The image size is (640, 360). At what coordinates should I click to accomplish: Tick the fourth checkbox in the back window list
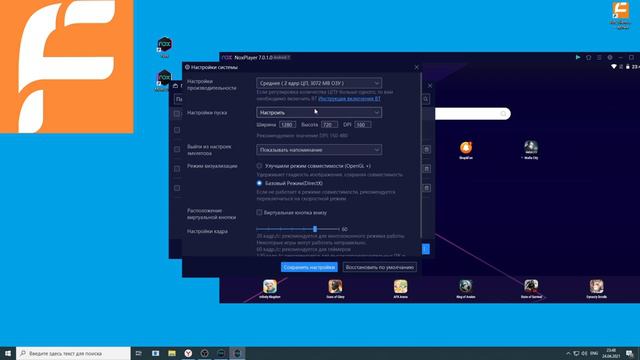point(177,169)
